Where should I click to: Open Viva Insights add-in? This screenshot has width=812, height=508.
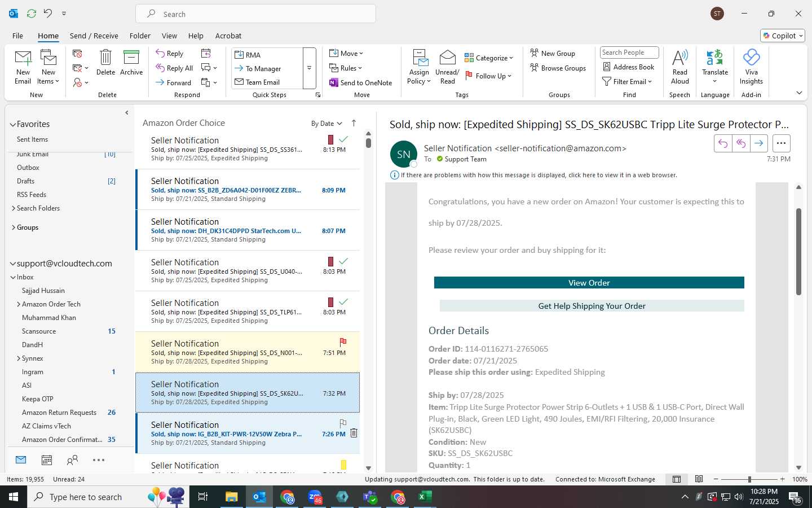751,67
